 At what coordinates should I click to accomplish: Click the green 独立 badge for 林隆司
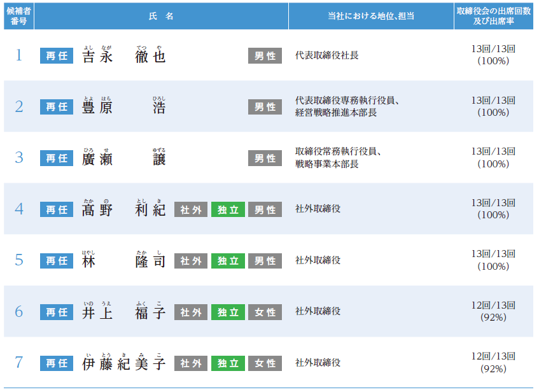[x=228, y=261]
